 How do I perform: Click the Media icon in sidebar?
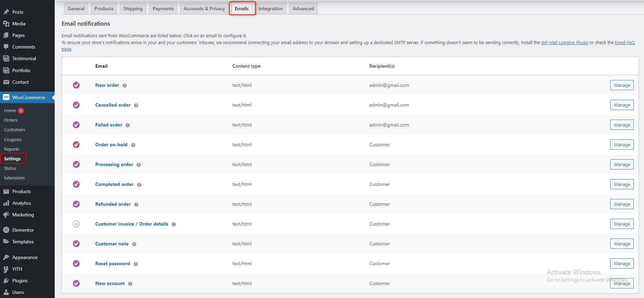6,24
